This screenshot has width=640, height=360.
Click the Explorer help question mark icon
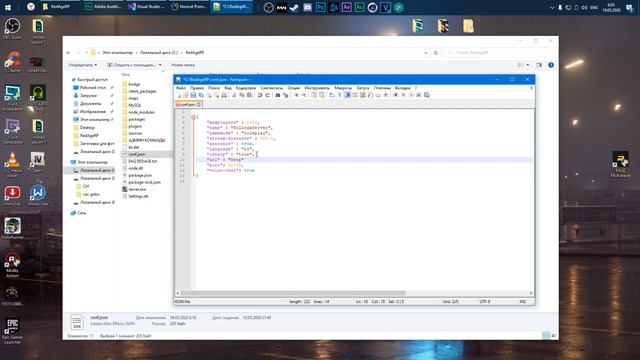(551, 65)
